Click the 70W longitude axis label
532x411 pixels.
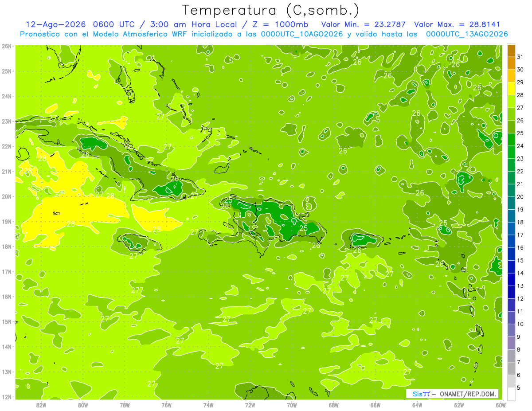[x=292, y=404]
